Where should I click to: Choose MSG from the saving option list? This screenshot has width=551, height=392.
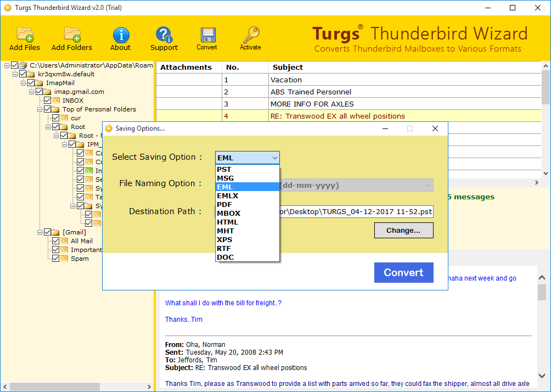(248, 178)
